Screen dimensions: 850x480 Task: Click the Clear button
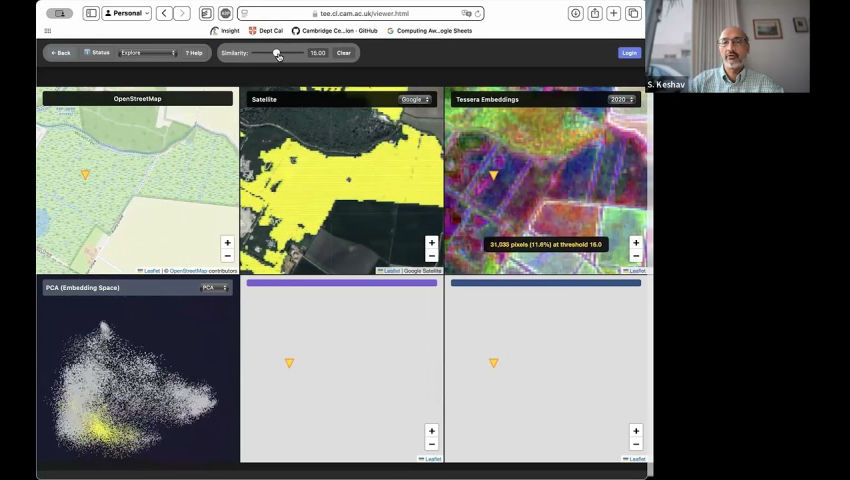[344, 53]
